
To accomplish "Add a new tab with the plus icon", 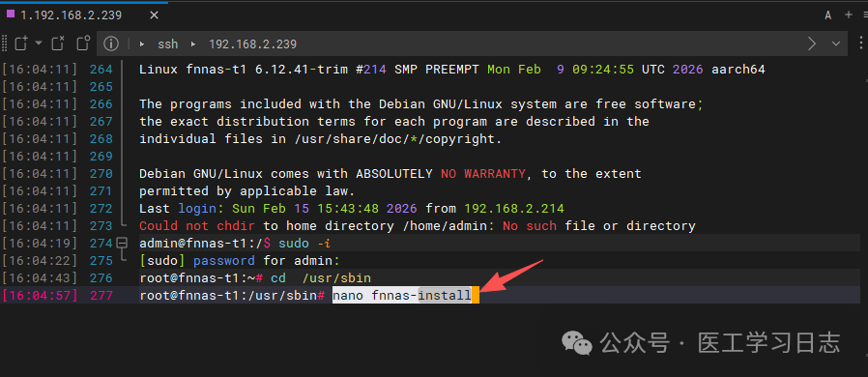I will click(x=849, y=14).
